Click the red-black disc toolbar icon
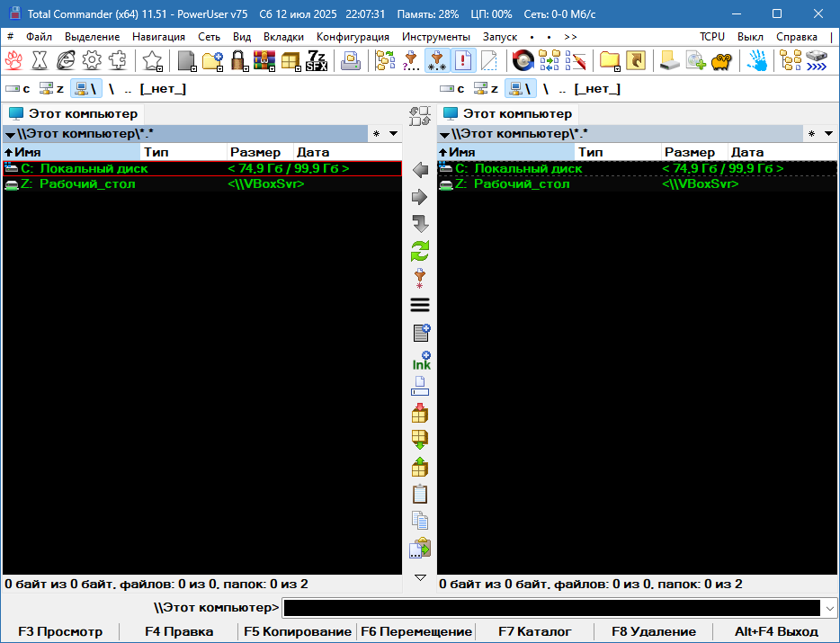This screenshot has width=840, height=643. pyautogui.click(x=523, y=60)
